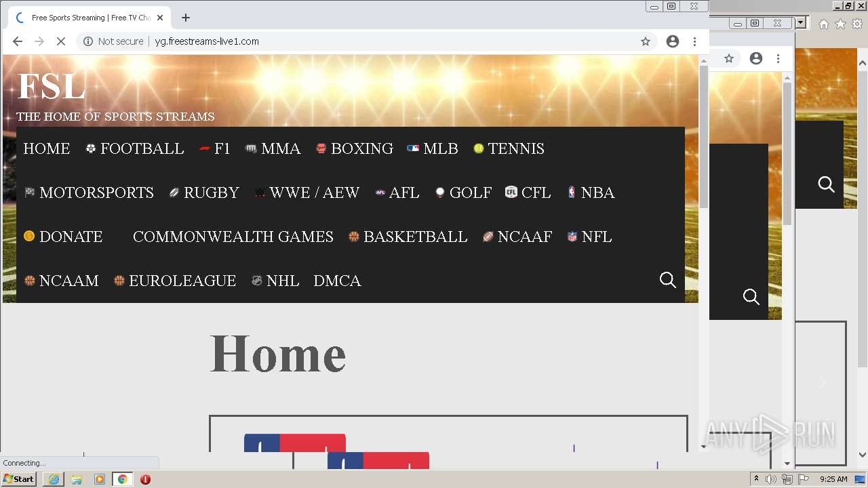
Task: Go to the BASKETBALL page
Action: pos(408,237)
